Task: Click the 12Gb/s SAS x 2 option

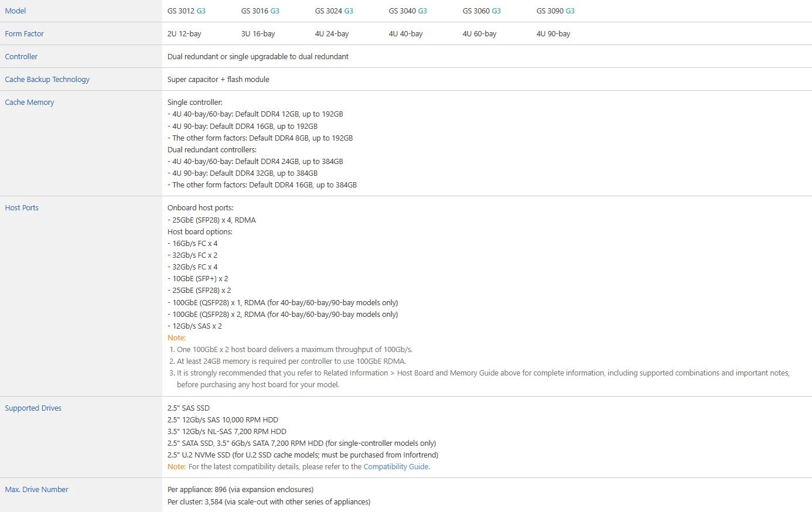Action: tap(195, 326)
